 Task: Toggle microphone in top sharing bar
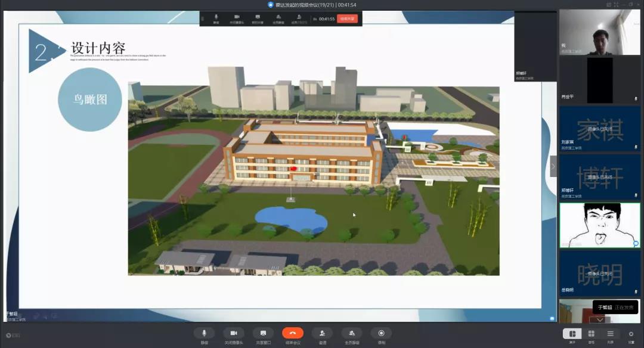click(216, 18)
